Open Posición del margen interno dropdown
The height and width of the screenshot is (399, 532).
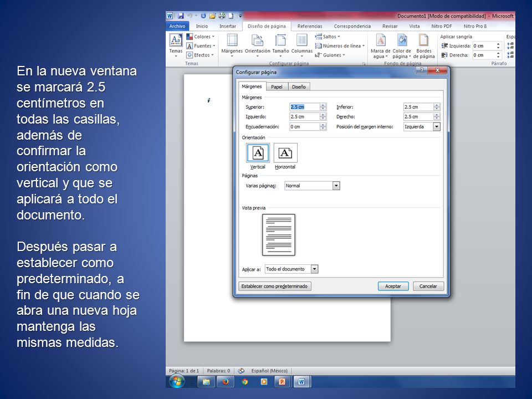437,126
